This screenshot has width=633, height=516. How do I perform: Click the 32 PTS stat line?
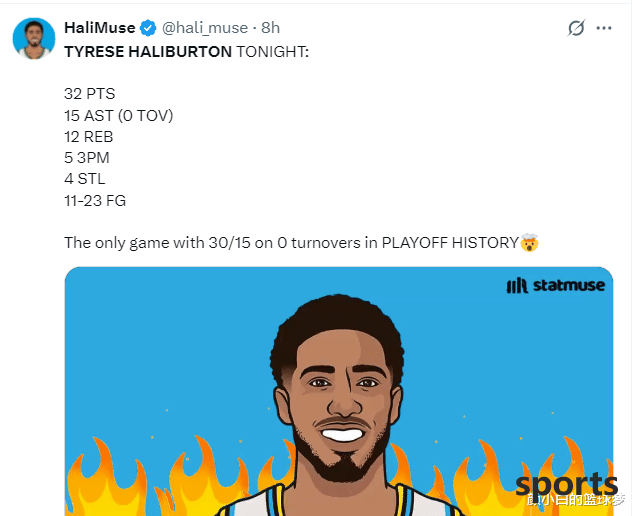pyautogui.click(x=90, y=94)
